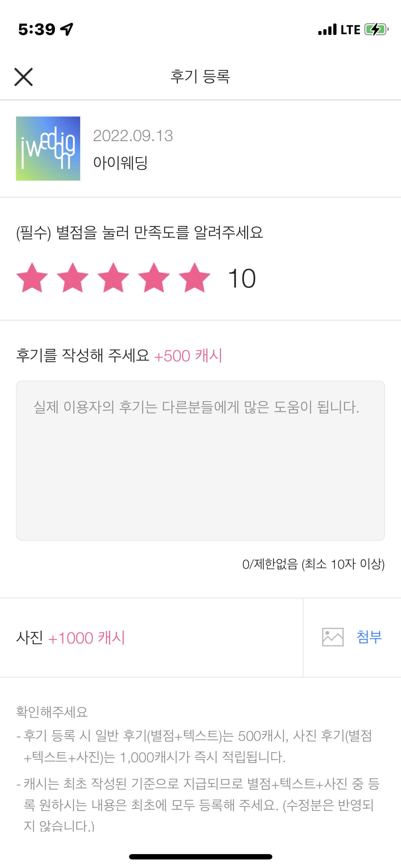
Task: Select the third rating star
Action: [113, 278]
